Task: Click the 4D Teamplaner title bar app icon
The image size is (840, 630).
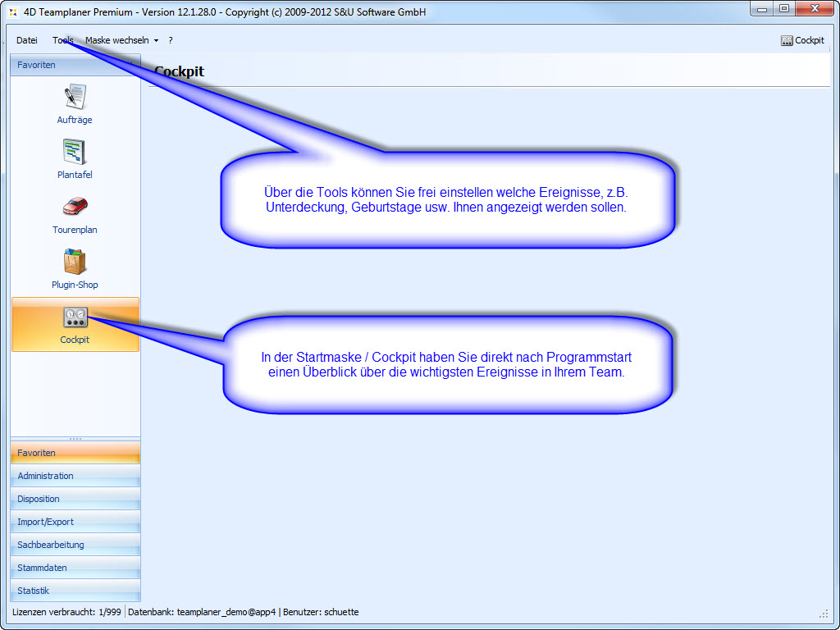Action: (x=13, y=12)
